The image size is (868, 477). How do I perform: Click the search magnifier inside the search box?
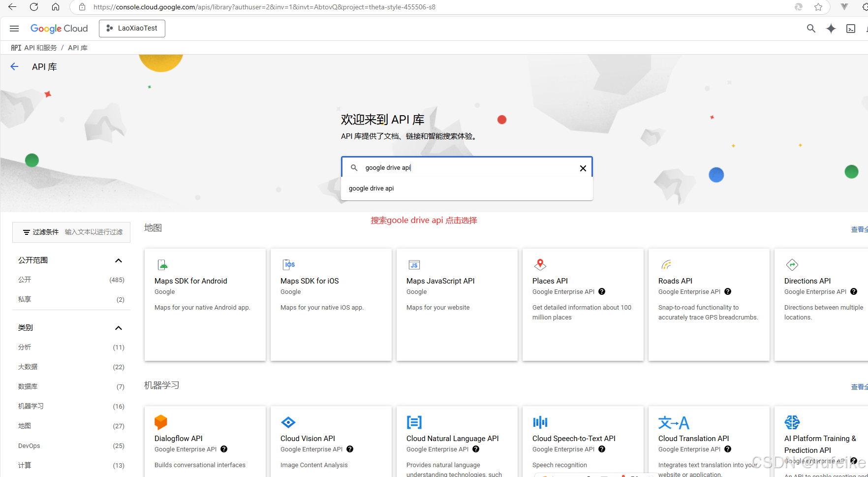354,168
